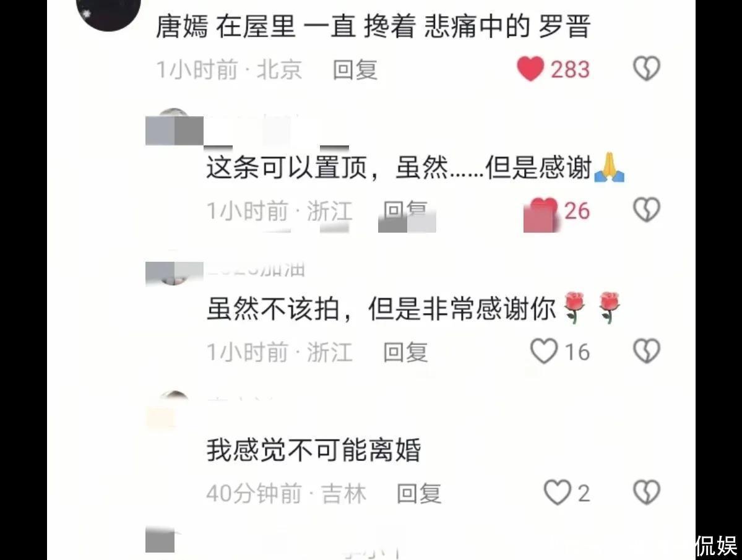Dislike the 虽然不该拍 comment

[647, 351]
